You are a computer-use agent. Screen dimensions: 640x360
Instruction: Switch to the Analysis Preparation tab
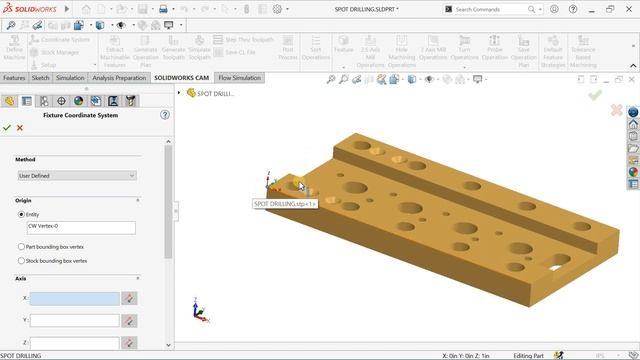click(x=119, y=78)
